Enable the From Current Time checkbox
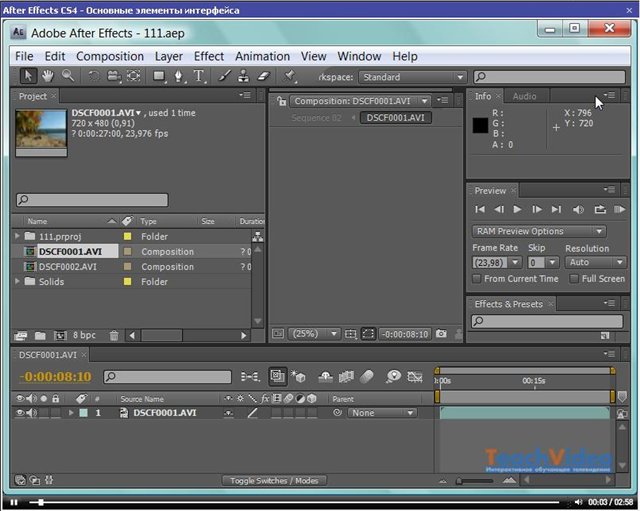 [x=477, y=279]
